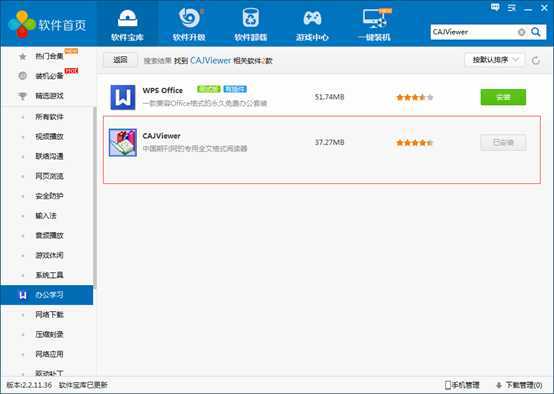The width and height of the screenshot is (554, 394).
Task: Open 手机管理 phone management
Action: pyautogui.click(x=462, y=385)
